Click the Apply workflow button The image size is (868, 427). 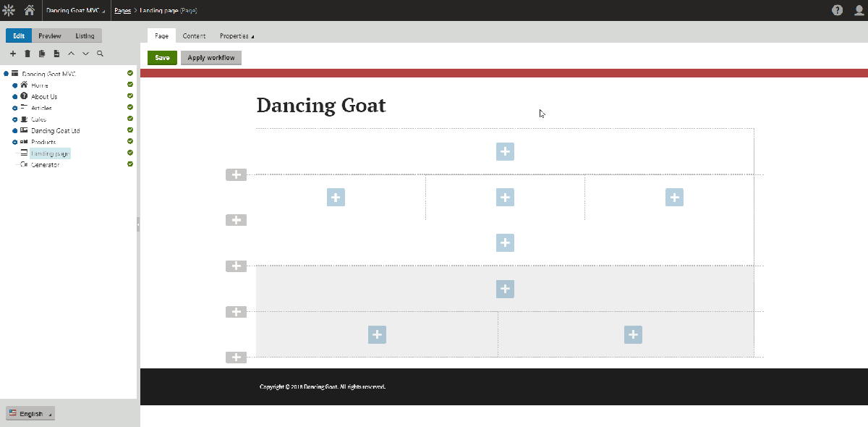click(210, 57)
